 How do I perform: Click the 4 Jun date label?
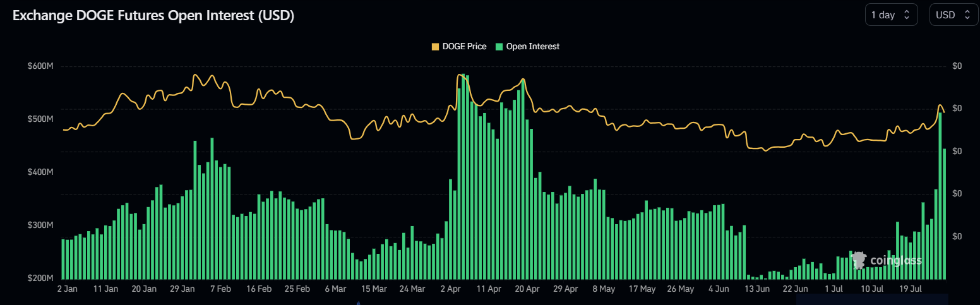[x=719, y=289]
